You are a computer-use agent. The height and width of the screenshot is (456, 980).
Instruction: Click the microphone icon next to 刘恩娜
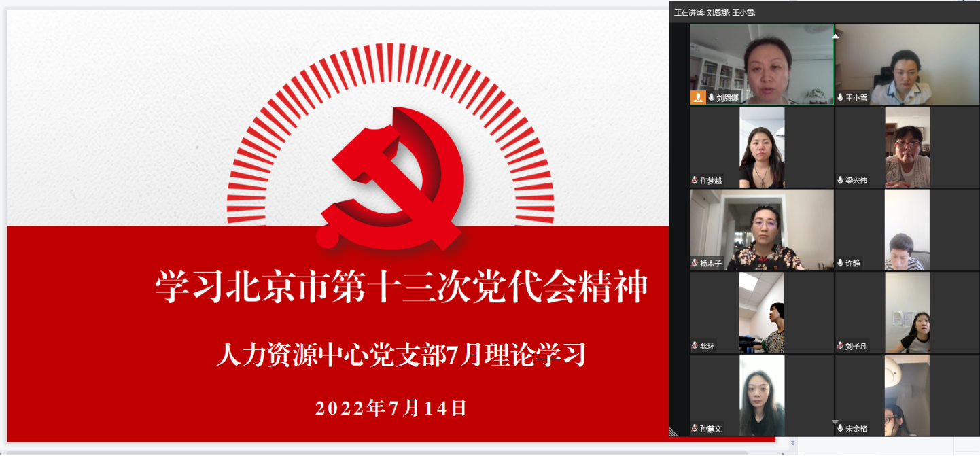click(712, 98)
